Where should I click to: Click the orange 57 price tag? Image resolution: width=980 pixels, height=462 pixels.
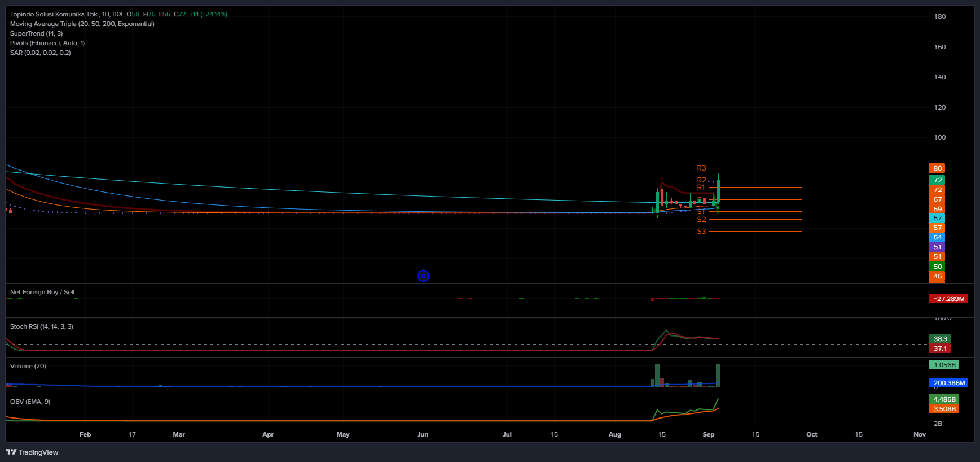coord(937,228)
